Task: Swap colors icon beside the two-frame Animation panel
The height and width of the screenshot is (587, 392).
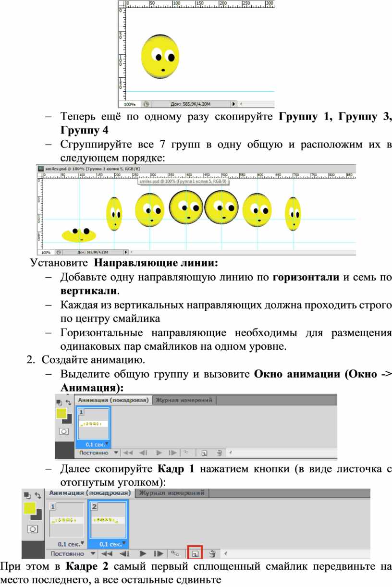Action: pos(37,495)
